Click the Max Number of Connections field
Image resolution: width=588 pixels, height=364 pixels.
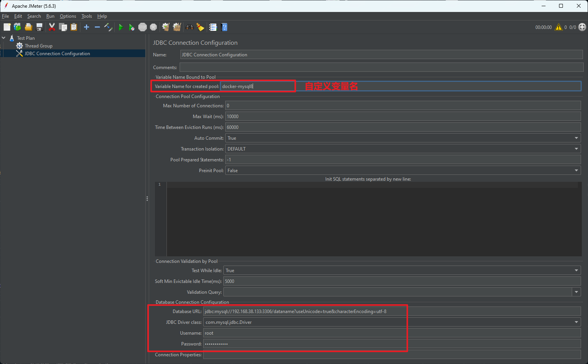tap(403, 106)
